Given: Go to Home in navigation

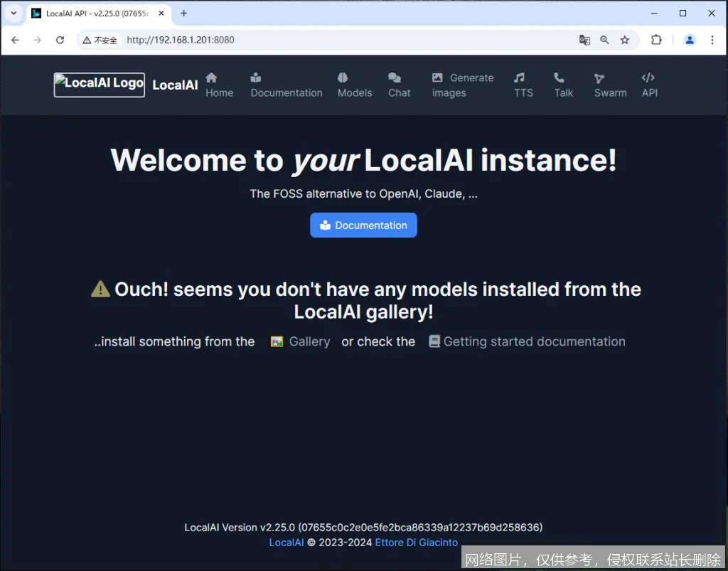Looking at the screenshot, I should (219, 85).
